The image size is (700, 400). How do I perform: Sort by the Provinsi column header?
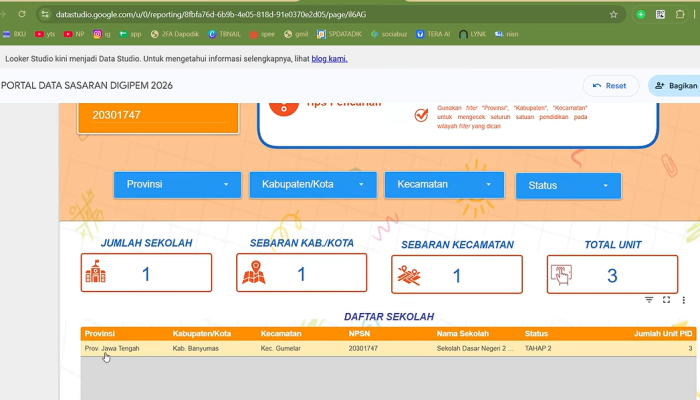100,333
